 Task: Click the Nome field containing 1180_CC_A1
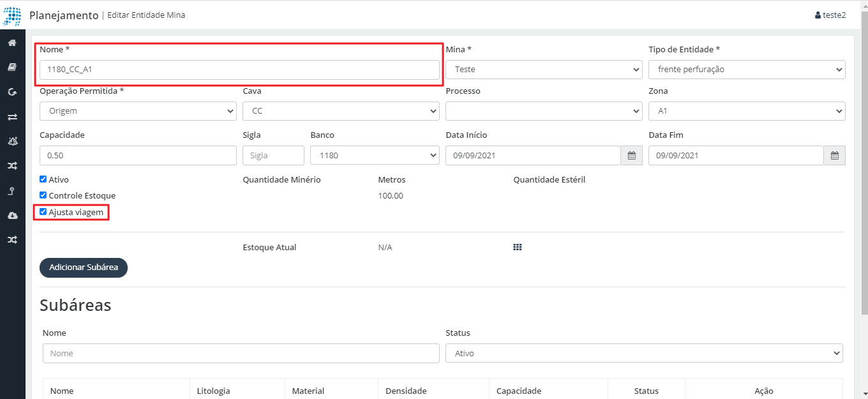coord(239,70)
